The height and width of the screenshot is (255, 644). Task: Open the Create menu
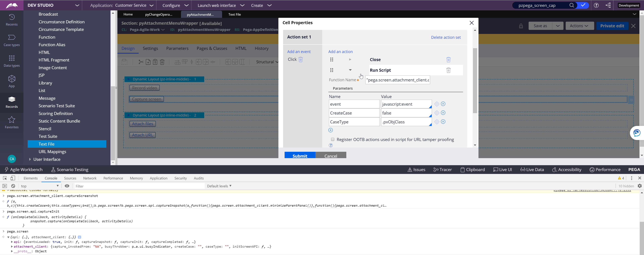click(x=261, y=5)
